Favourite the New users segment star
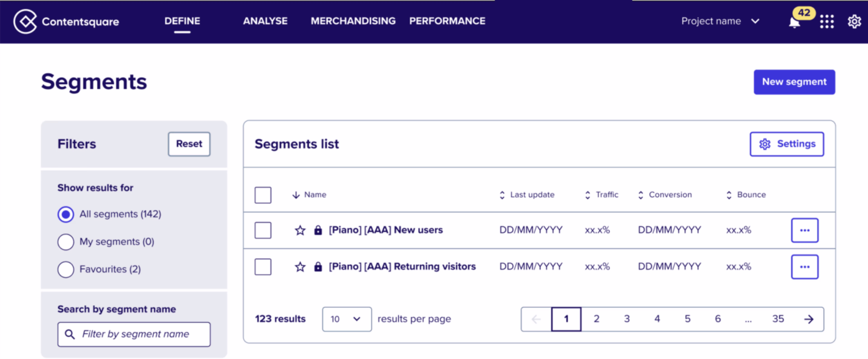 [x=300, y=231]
